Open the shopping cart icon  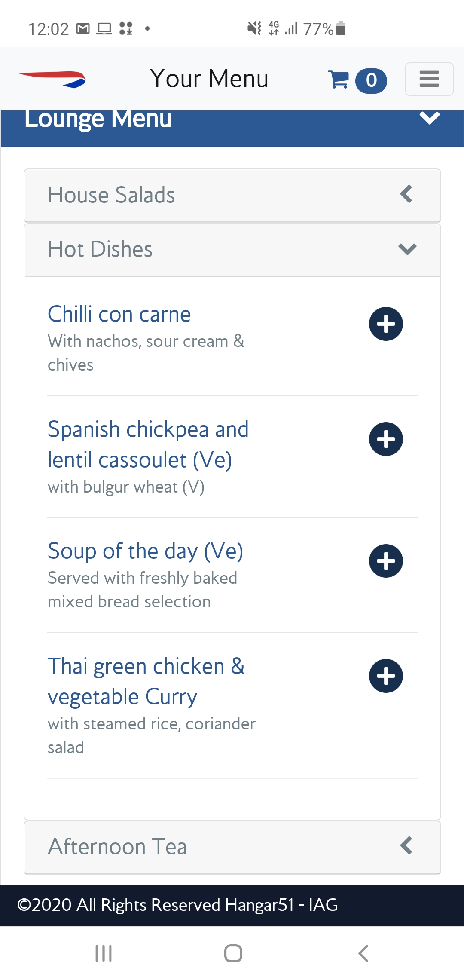click(338, 80)
